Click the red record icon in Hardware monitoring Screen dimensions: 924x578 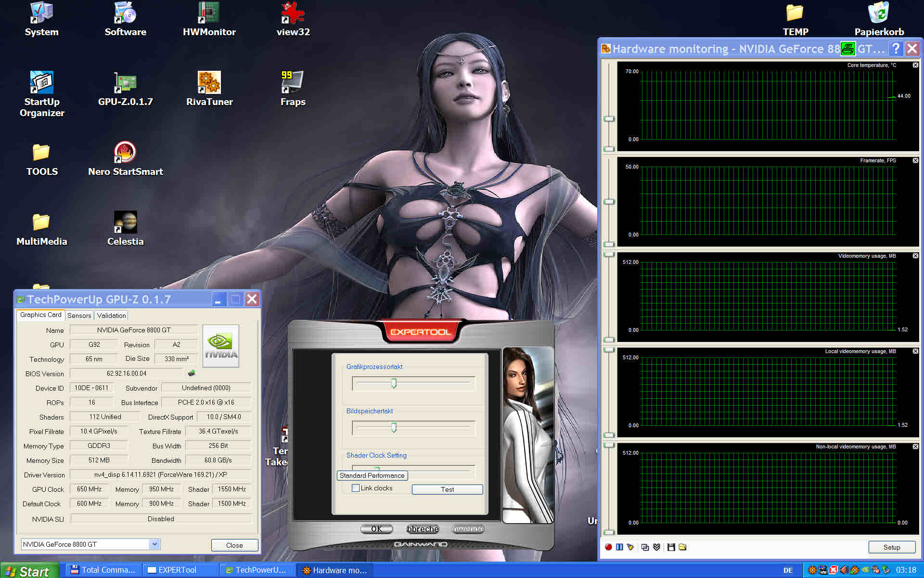tap(608, 547)
